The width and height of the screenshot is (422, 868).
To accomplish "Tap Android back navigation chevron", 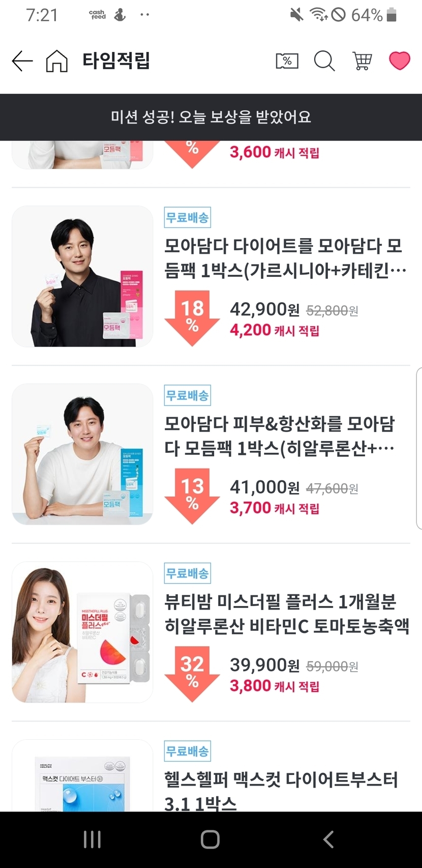I will point(328,840).
